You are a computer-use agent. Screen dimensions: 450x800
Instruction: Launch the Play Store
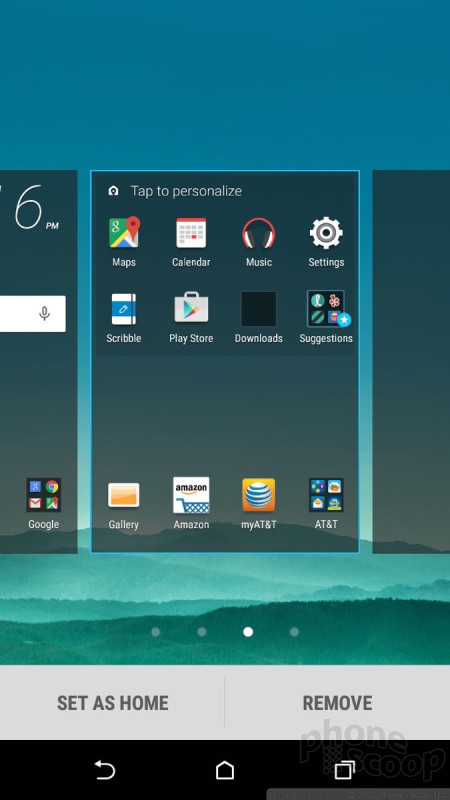191,307
